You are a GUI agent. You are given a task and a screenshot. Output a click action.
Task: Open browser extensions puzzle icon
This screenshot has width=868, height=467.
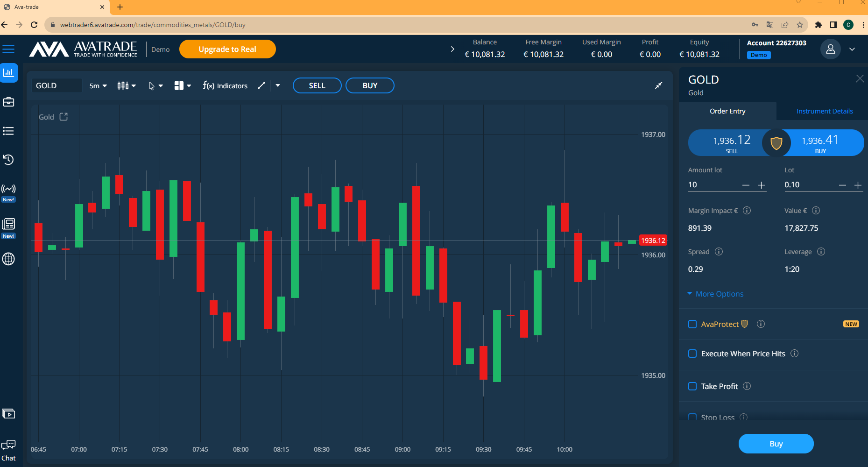point(818,25)
